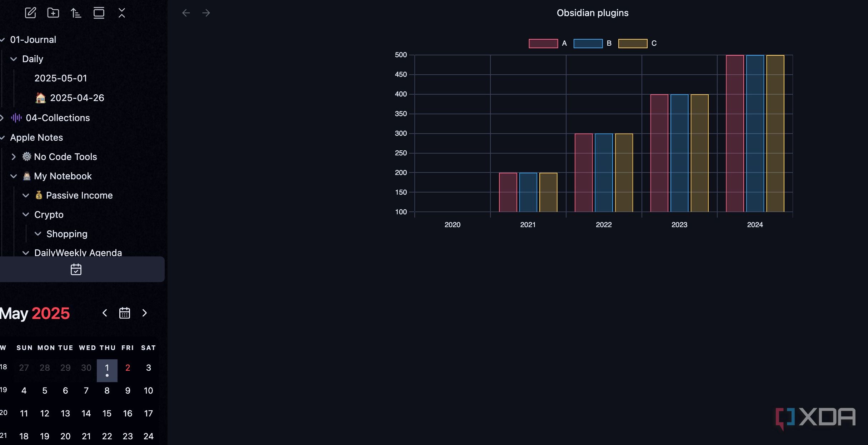This screenshot has height=445, width=868.
Task: Select the calendar agenda icon below DailyWeekly Agenda
Action: tap(76, 269)
